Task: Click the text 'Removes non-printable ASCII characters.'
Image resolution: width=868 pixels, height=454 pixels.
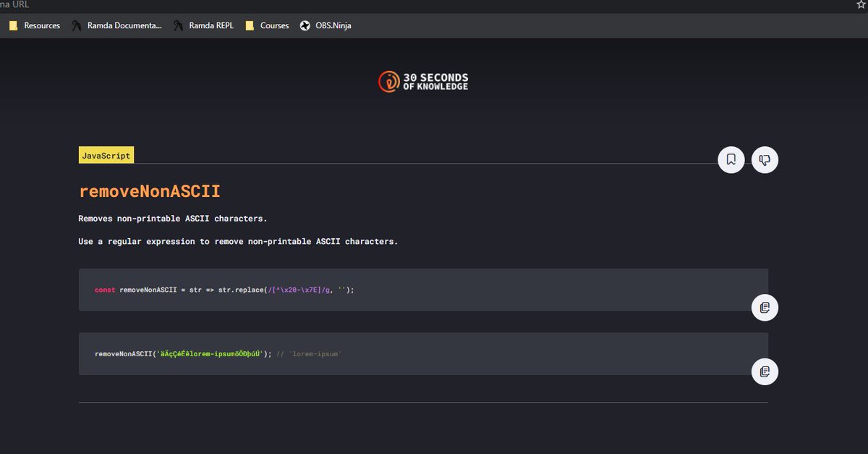Action: tap(173, 218)
